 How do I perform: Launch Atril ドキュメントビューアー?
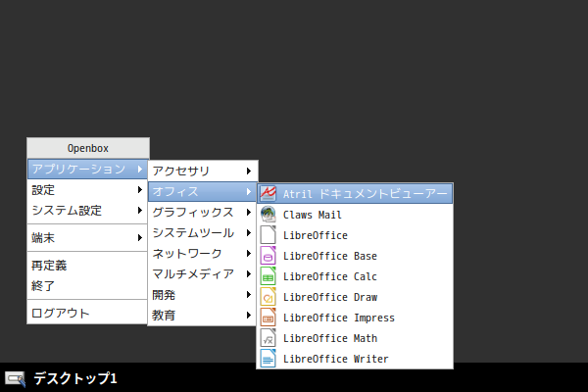pos(355,194)
